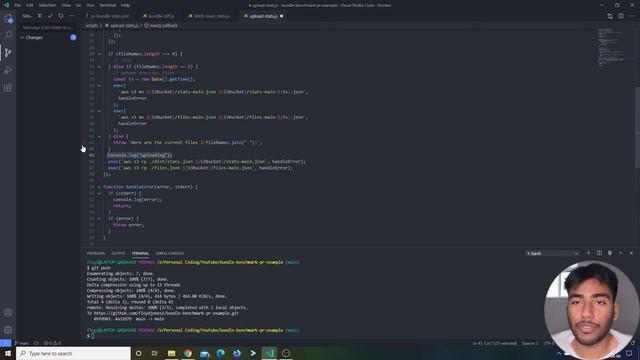Click the changes count badge
Screen dimensions: 640x360
[x=73, y=38]
